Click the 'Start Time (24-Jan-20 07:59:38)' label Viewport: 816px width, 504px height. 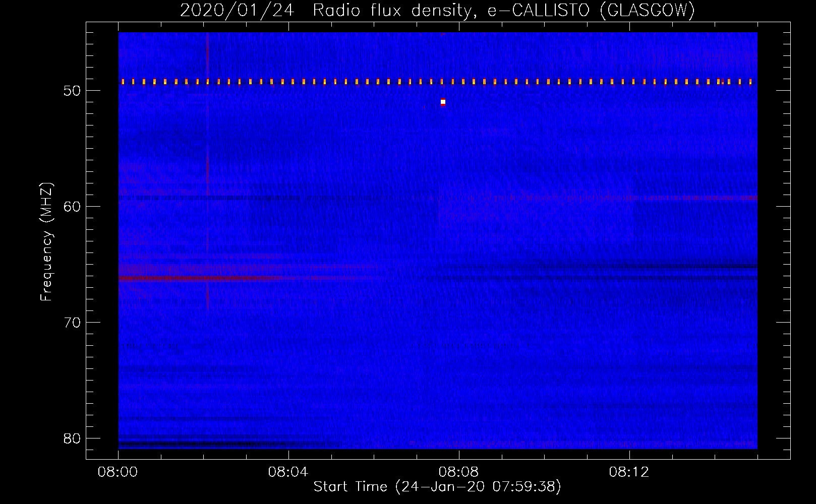click(437, 487)
